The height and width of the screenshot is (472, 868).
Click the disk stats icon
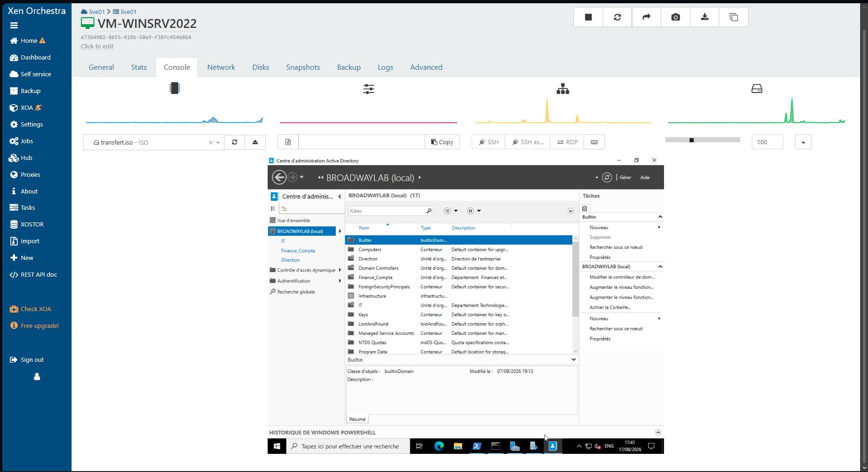pos(757,88)
